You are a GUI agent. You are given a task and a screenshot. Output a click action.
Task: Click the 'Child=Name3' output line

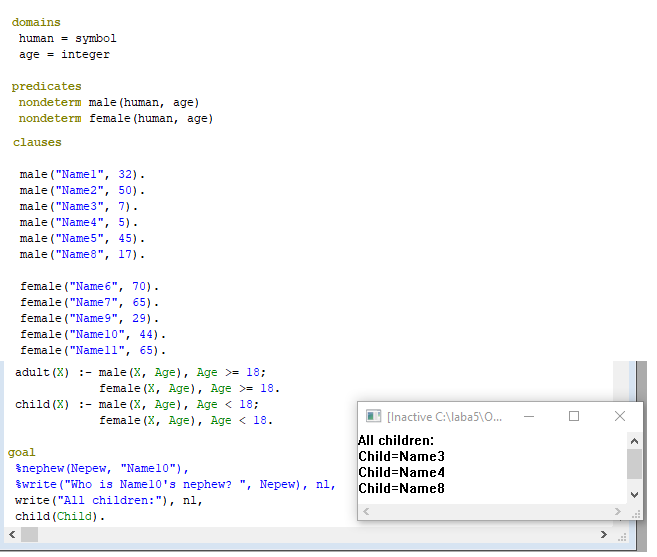tap(401, 456)
